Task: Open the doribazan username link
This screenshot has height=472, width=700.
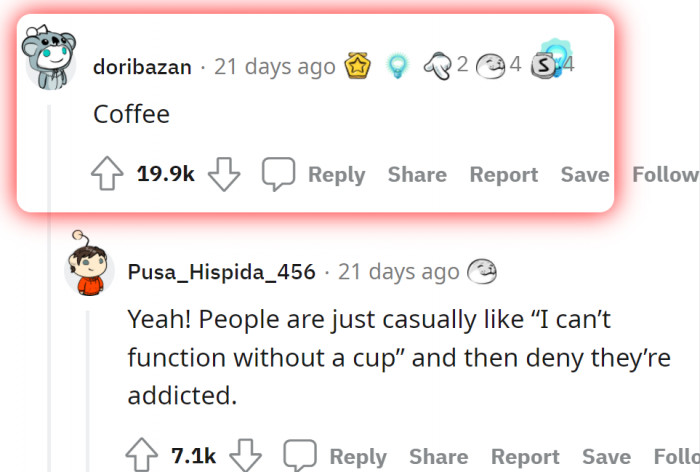Action: [x=142, y=67]
